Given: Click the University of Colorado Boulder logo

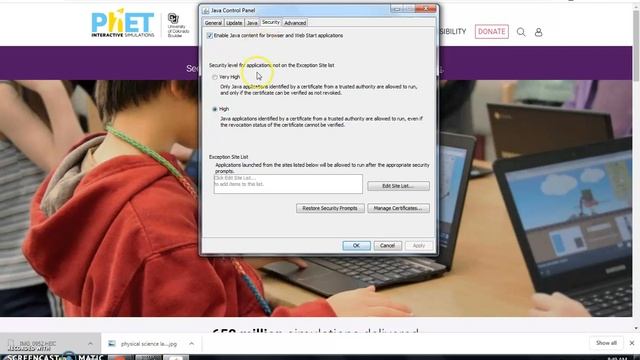Looking at the screenshot, I should [178, 25].
